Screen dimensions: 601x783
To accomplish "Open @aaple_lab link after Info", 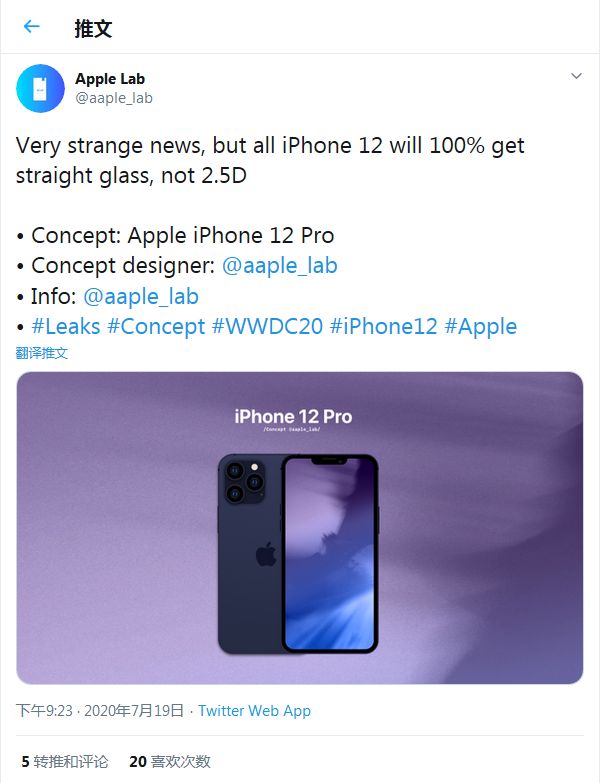I will point(140,296).
